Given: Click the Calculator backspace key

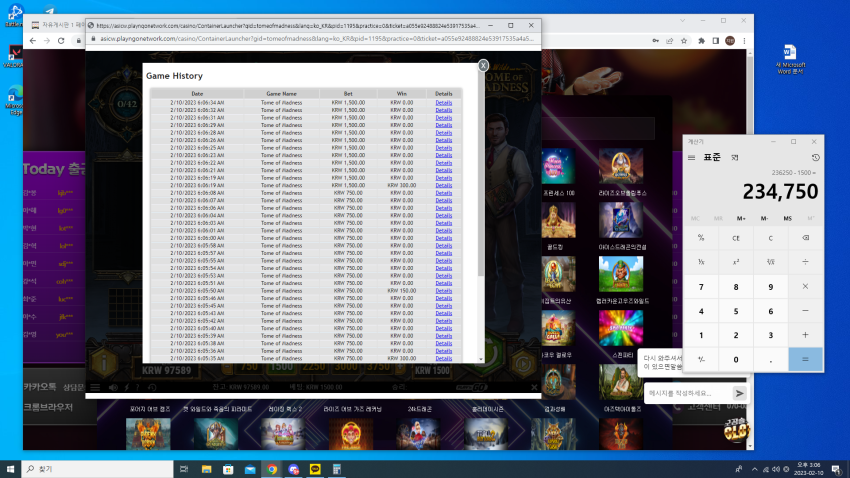Looking at the screenshot, I should (x=805, y=238).
